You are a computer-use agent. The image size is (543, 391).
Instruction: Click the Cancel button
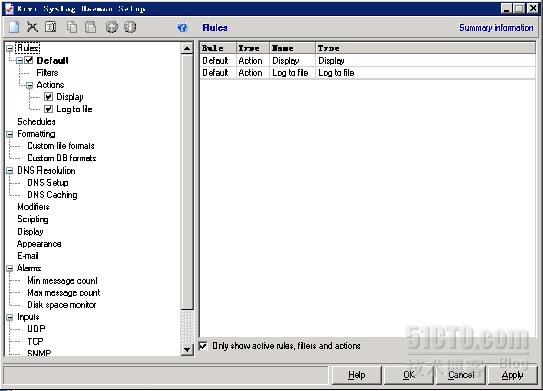click(x=461, y=375)
